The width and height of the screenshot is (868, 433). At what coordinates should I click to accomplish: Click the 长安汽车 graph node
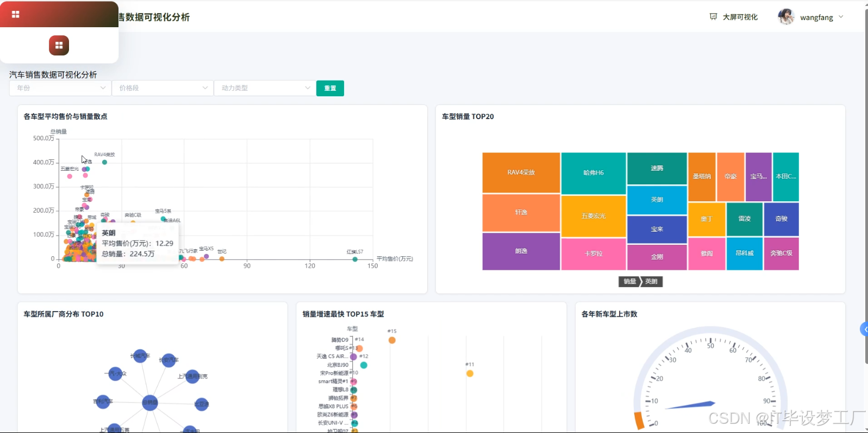(x=169, y=360)
